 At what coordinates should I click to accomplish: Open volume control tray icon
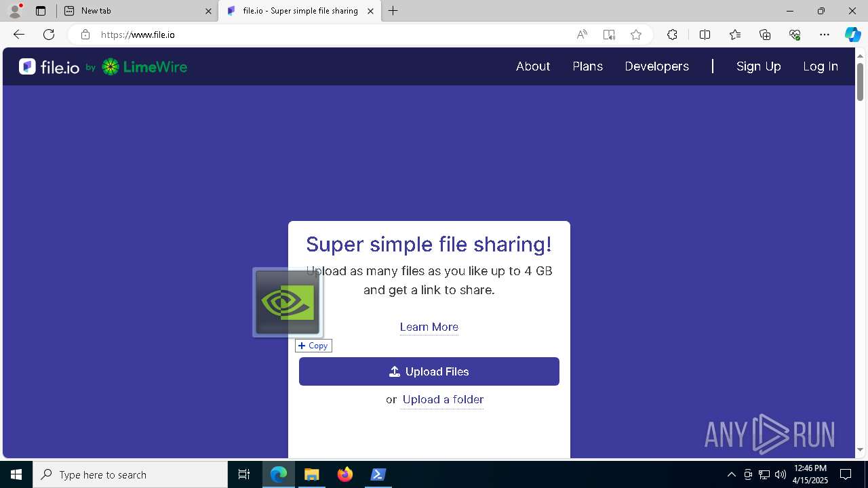tap(780, 474)
